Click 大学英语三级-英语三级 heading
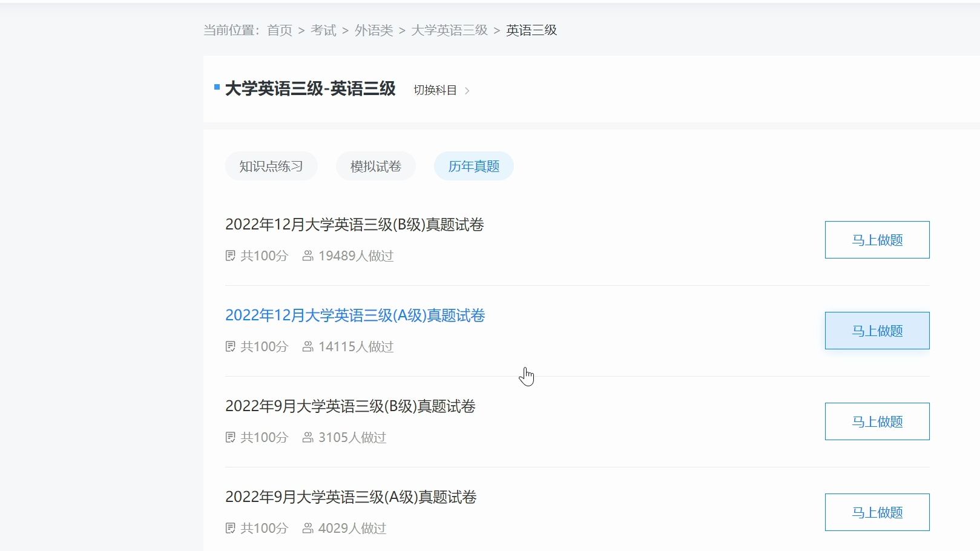980x551 pixels. click(310, 89)
